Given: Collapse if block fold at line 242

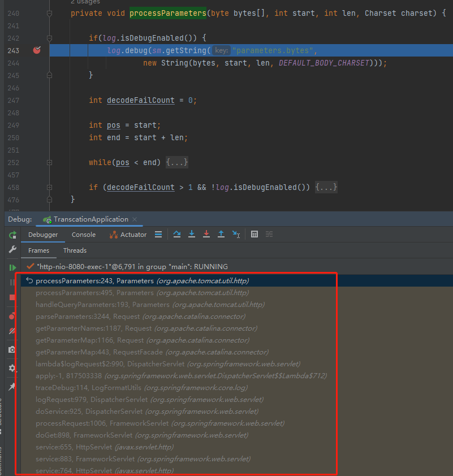Looking at the screenshot, I should pyautogui.click(x=50, y=38).
